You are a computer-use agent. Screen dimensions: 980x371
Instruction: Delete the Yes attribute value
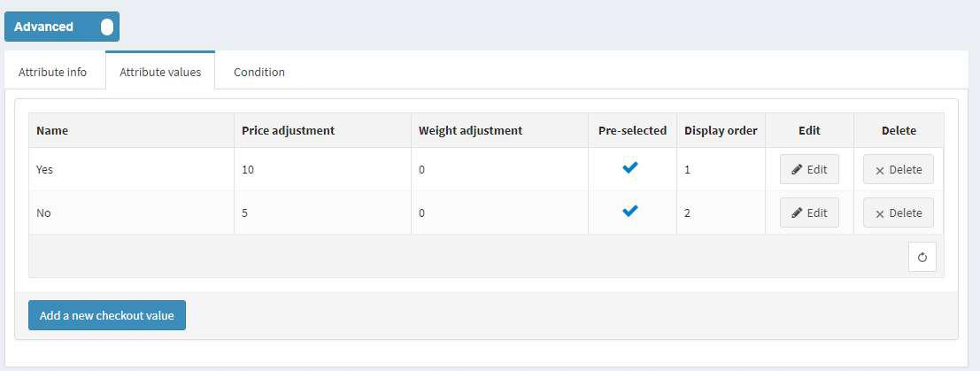pyautogui.click(x=899, y=169)
